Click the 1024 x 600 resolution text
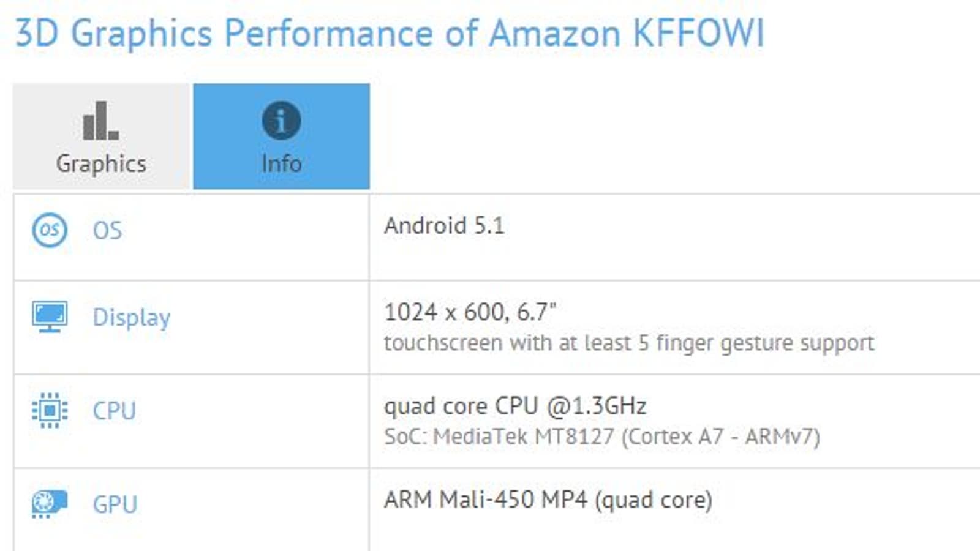980x551 pixels. coord(470,312)
